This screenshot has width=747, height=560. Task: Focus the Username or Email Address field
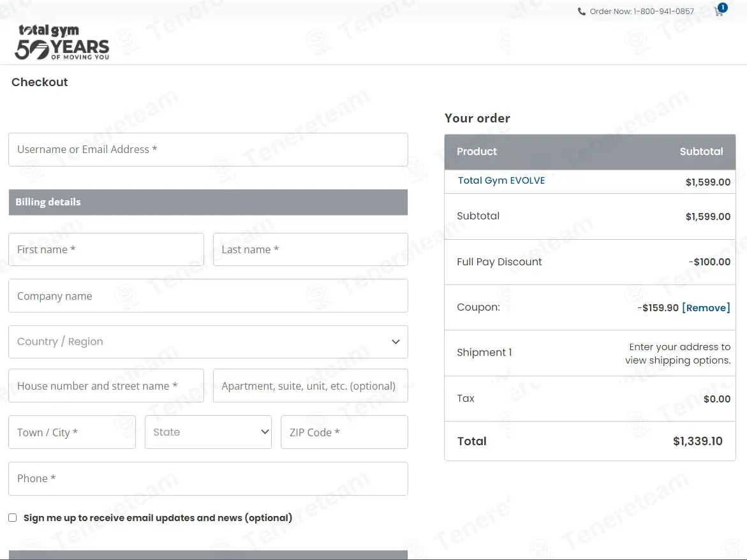pyautogui.click(x=208, y=149)
